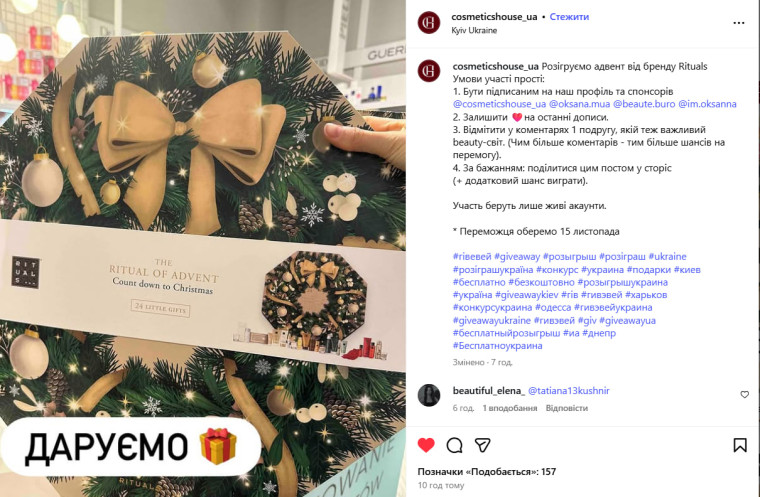Screen dimensions: 760x497
Task: Open the Kyiv Ukraine location link
Action: (x=474, y=30)
